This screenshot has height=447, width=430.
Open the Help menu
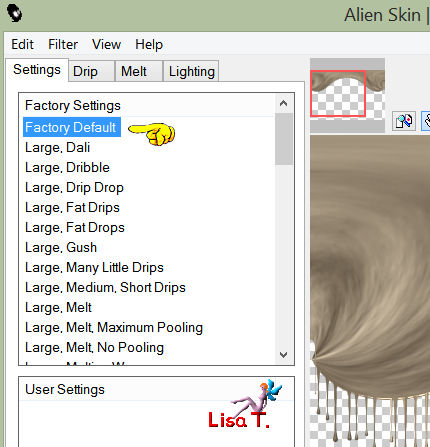[x=149, y=44]
